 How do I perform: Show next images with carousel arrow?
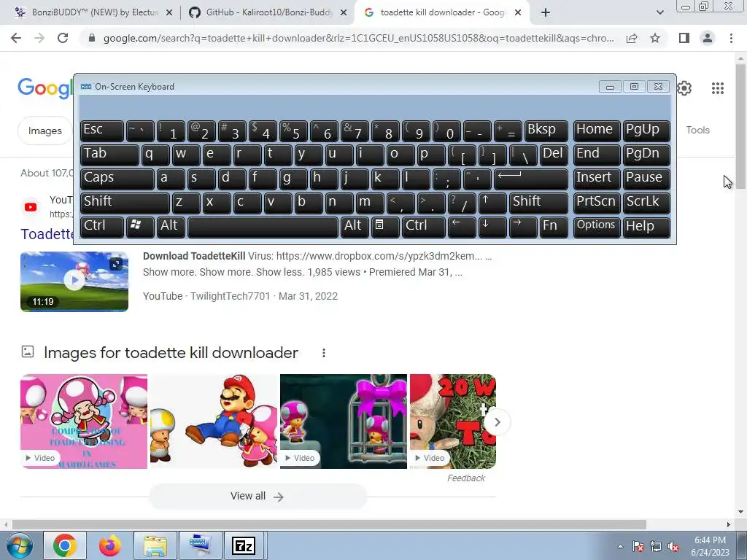tap(497, 422)
